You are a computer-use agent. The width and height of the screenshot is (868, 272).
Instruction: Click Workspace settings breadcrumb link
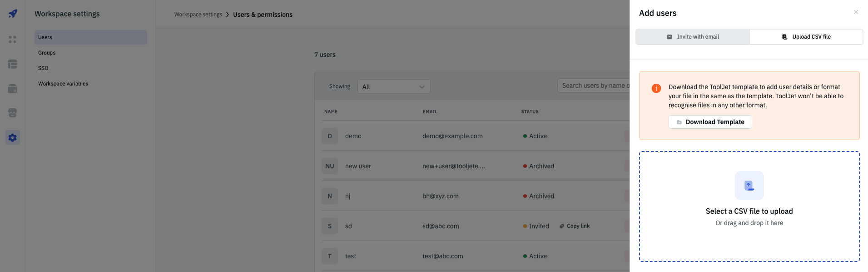(x=198, y=15)
